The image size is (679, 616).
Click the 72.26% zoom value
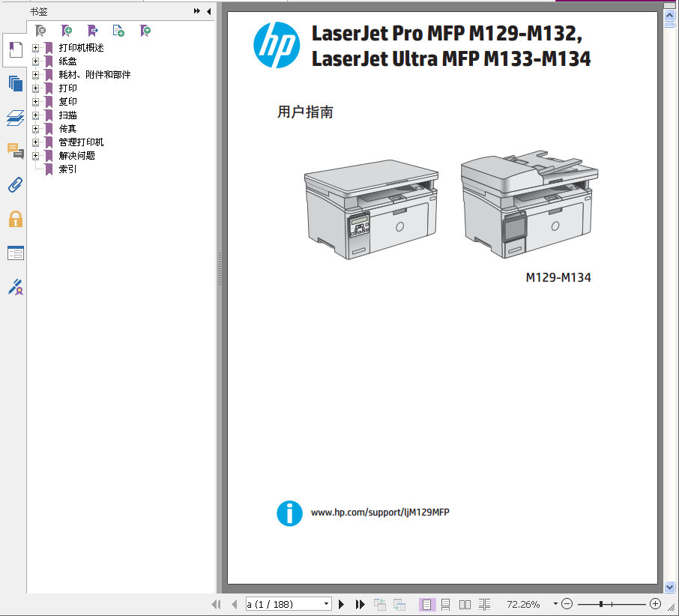(x=523, y=604)
